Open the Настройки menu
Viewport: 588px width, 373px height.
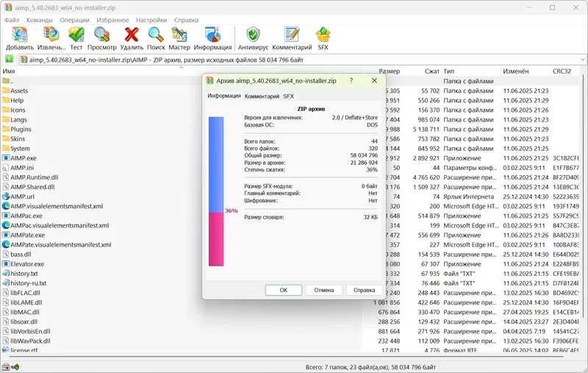coord(151,20)
